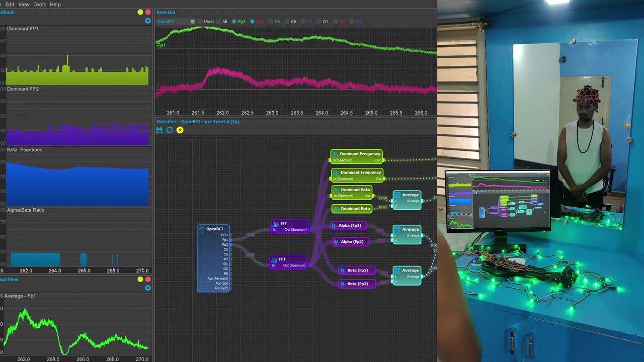644x362 pixels.
Task: Click the Average - Fp1 graph label
Action: pos(20,296)
